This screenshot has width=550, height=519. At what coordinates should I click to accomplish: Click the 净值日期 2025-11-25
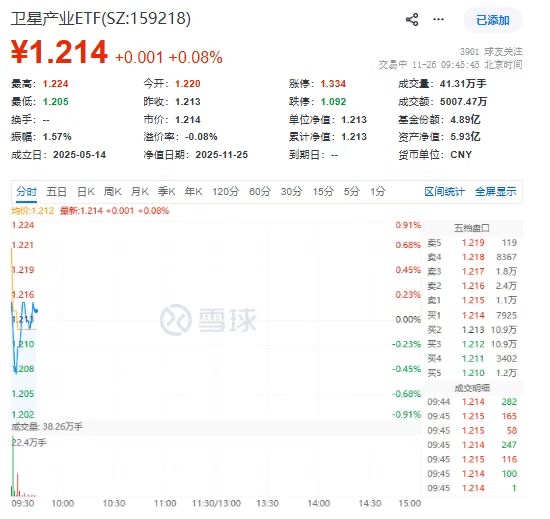(222, 155)
